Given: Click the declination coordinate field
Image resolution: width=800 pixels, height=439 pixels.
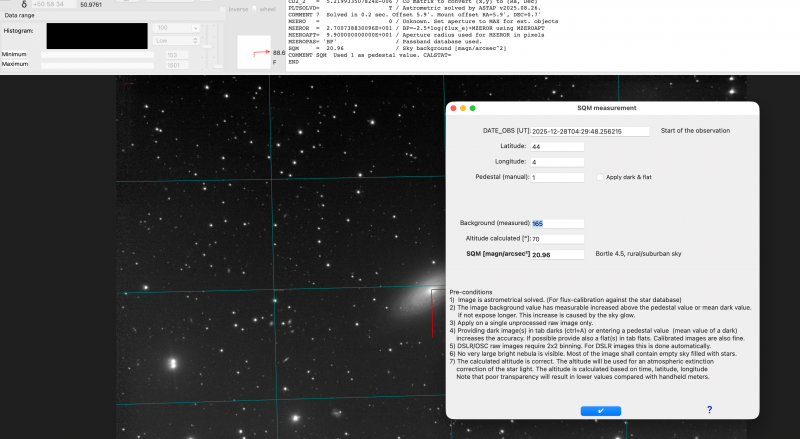Looking at the screenshot, I should click(x=54, y=4).
